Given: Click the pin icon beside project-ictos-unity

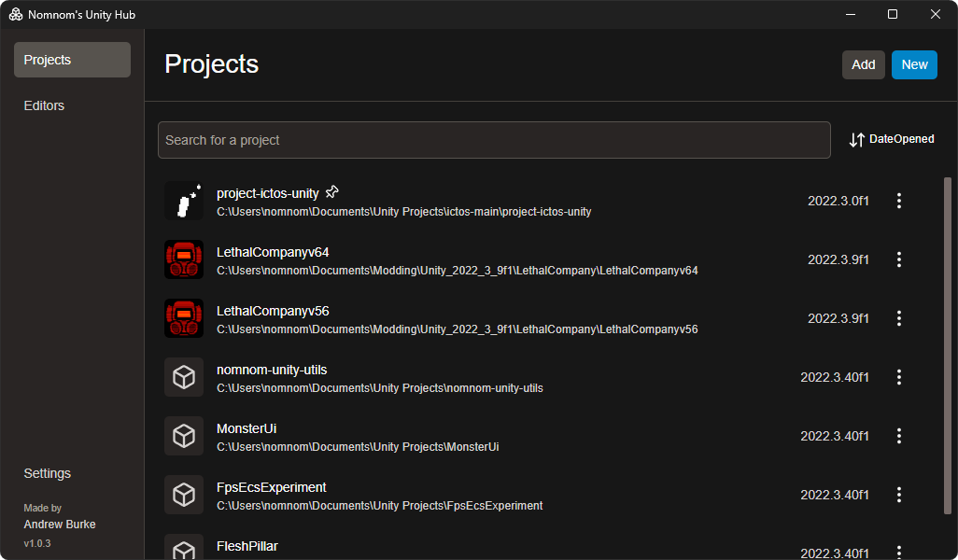Looking at the screenshot, I should point(331,192).
